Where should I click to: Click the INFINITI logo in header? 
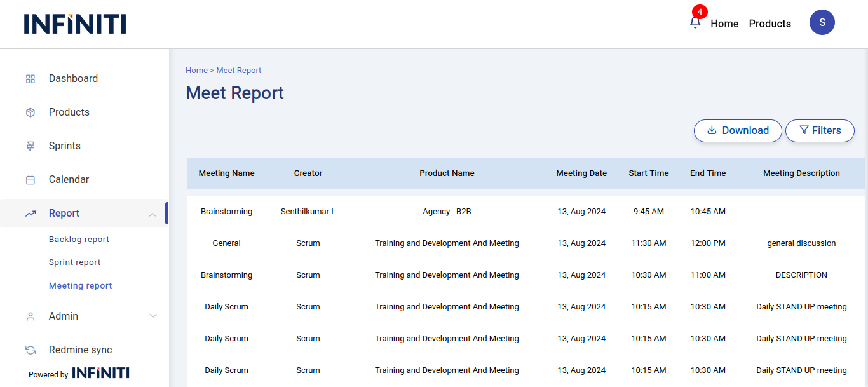click(x=75, y=24)
